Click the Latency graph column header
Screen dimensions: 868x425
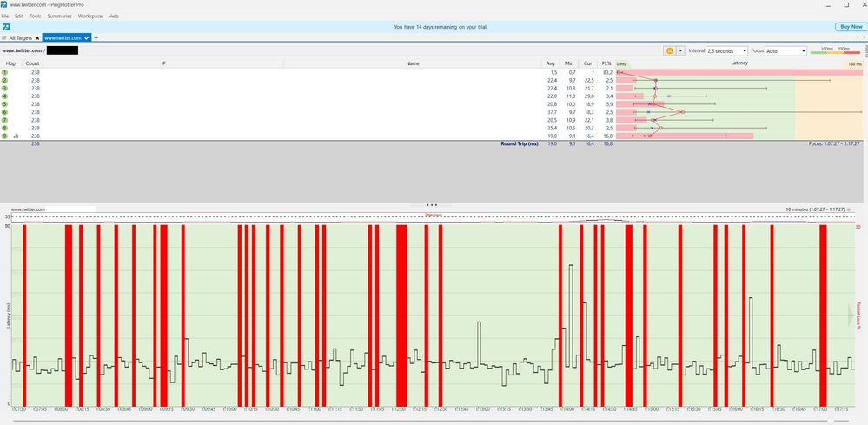(x=739, y=63)
